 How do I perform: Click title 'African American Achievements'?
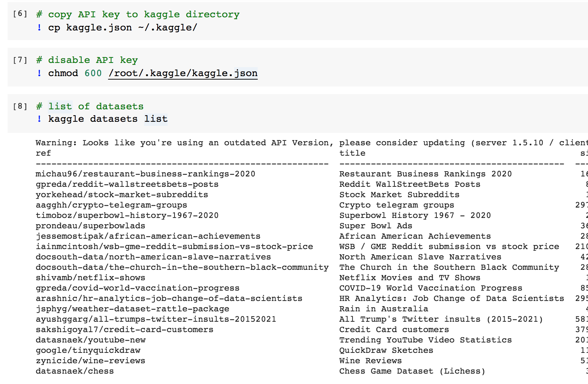click(415, 236)
